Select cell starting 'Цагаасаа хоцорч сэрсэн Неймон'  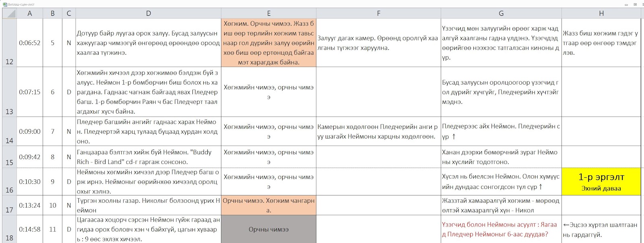(x=148, y=229)
